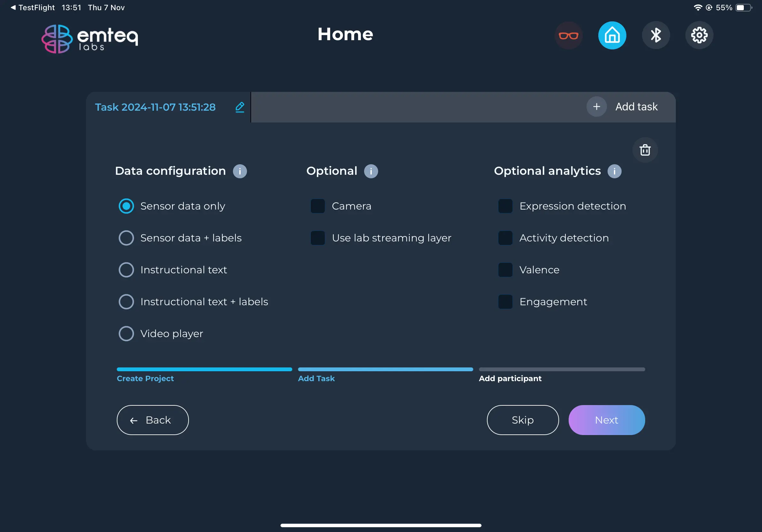Click the Optional section info icon
Viewport: 762px width, 532px height.
click(x=370, y=171)
